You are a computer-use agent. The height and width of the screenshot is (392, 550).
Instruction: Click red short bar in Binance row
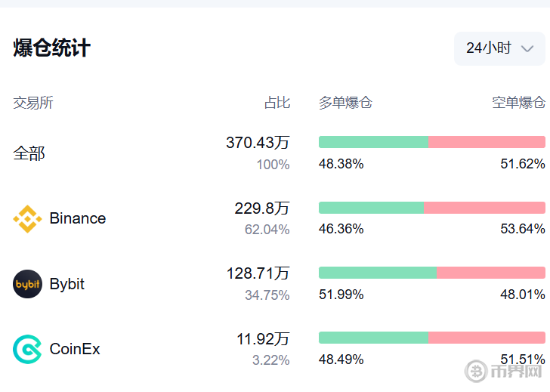coord(484,208)
